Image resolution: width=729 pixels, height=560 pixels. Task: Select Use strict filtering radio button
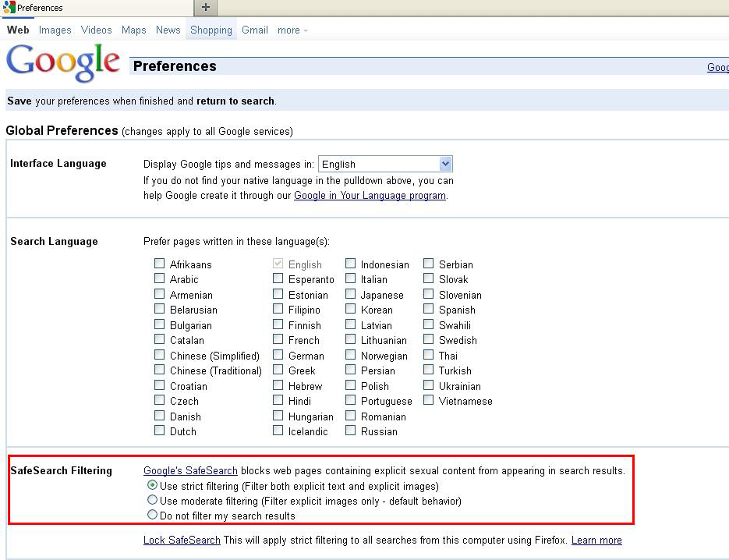[x=152, y=485]
